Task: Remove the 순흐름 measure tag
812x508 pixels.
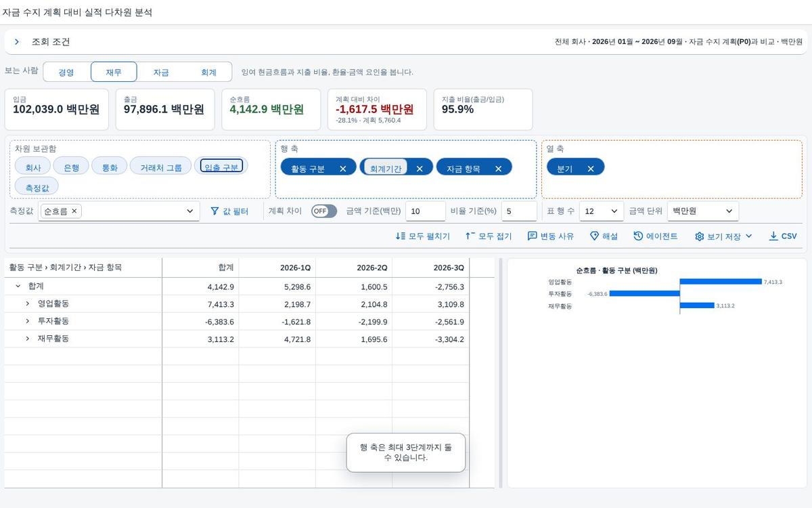Action: pos(74,211)
